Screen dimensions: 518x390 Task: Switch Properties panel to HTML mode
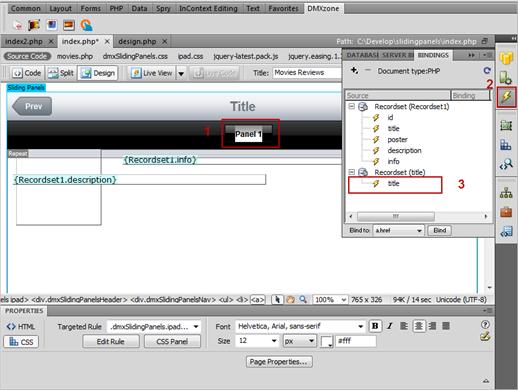(21, 326)
